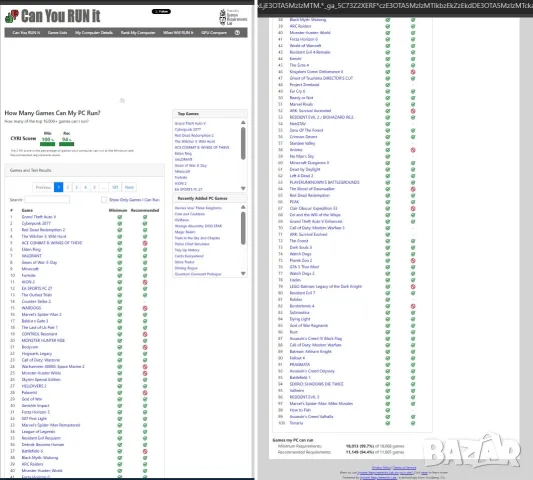The image size is (533, 480).
Task: Open Quantum Covenant Prologue recently added link
Action: tap(198, 274)
